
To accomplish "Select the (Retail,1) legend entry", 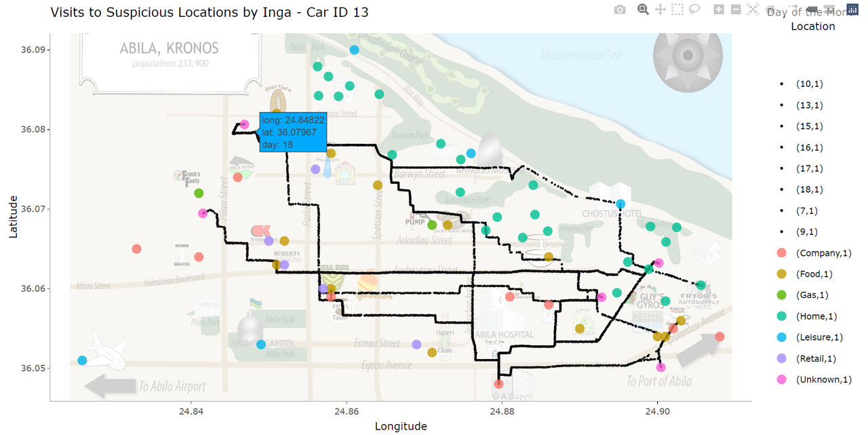I will pyautogui.click(x=817, y=358).
